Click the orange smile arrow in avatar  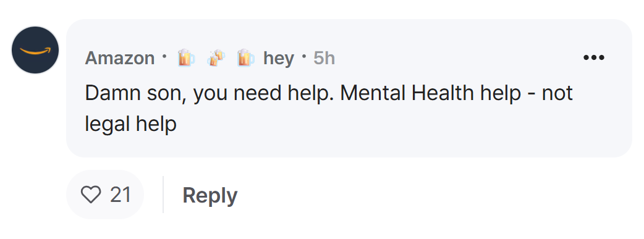tap(35, 51)
